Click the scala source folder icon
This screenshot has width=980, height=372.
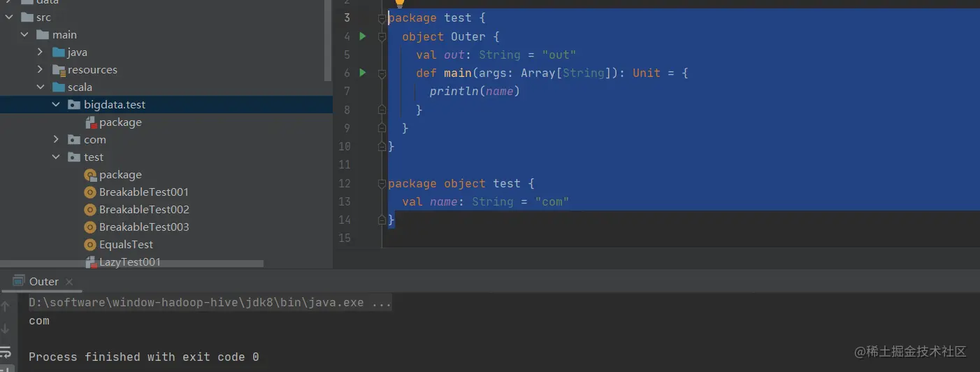point(59,87)
